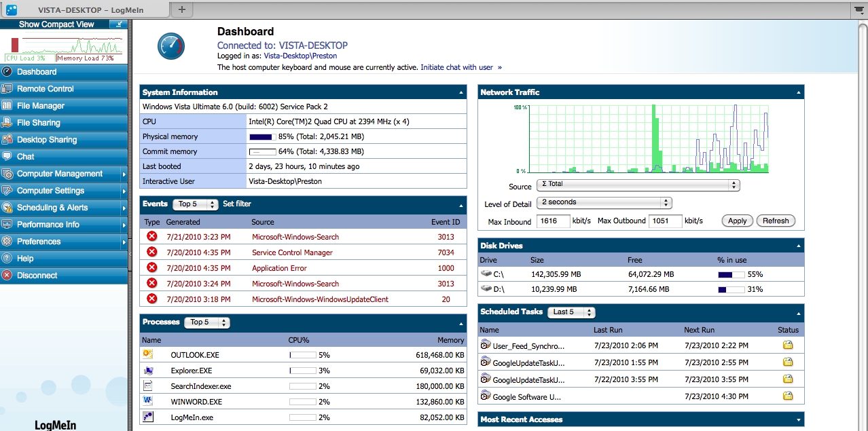868x431 pixels.
Task: Click the CPU and memory load mini graph
Action: click(64, 46)
